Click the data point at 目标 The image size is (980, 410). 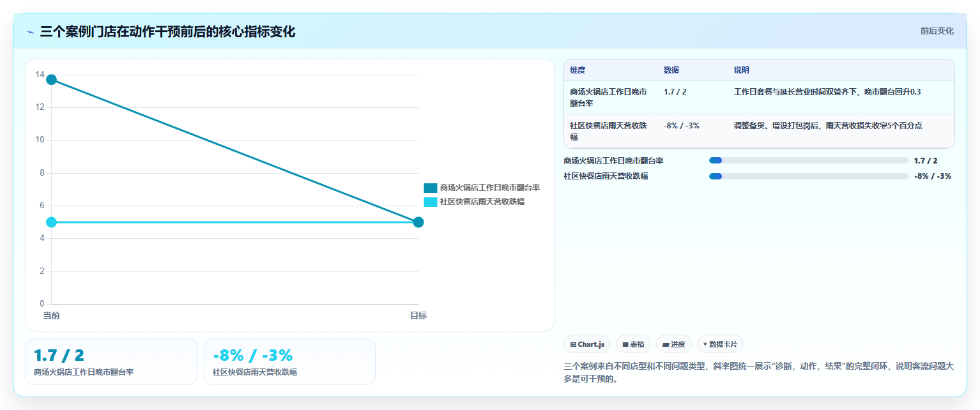pyautogui.click(x=418, y=222)
